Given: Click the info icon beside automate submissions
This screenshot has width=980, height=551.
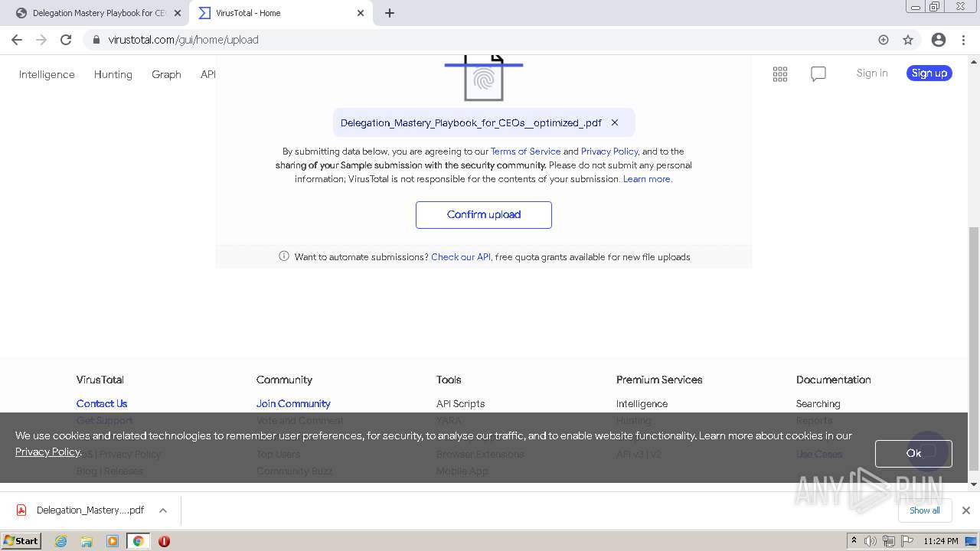Looking at the screenshot, I should coord(284,256).
